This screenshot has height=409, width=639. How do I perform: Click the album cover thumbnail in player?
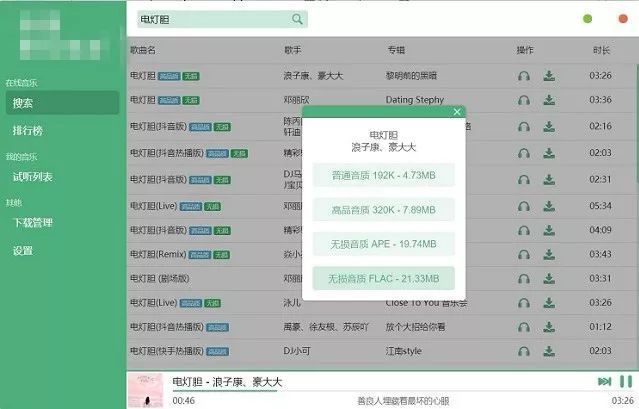[145, 390]
